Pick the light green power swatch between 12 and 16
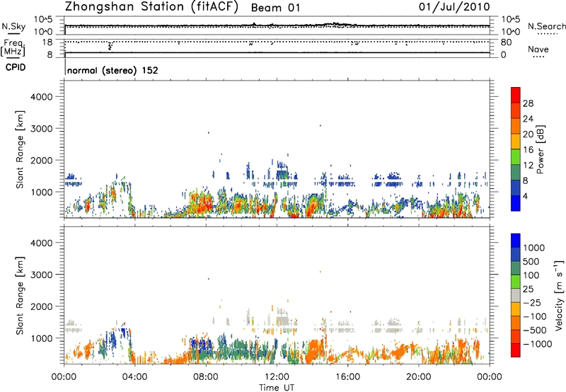This screenshot has width=566, height=392. click(x=516, y=157)
